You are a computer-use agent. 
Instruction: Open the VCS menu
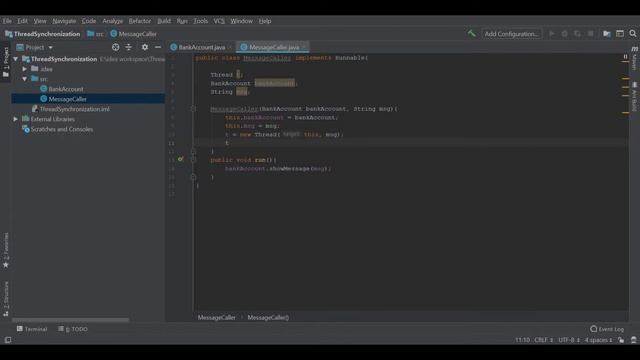point(219,21)
